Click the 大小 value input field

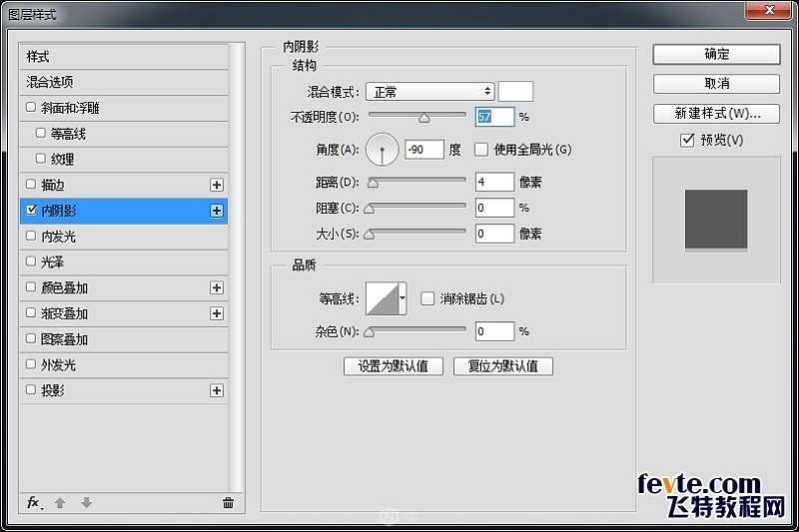[494, 234]
